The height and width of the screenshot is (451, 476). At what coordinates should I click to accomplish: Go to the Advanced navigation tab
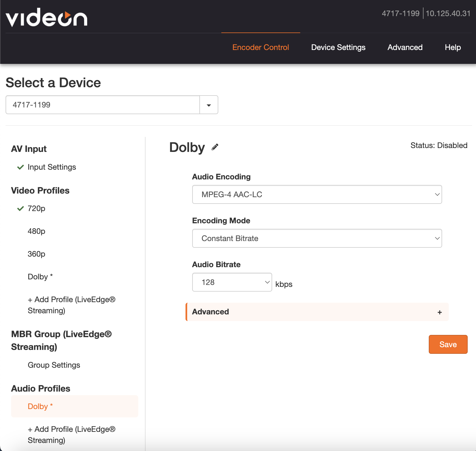405,47
